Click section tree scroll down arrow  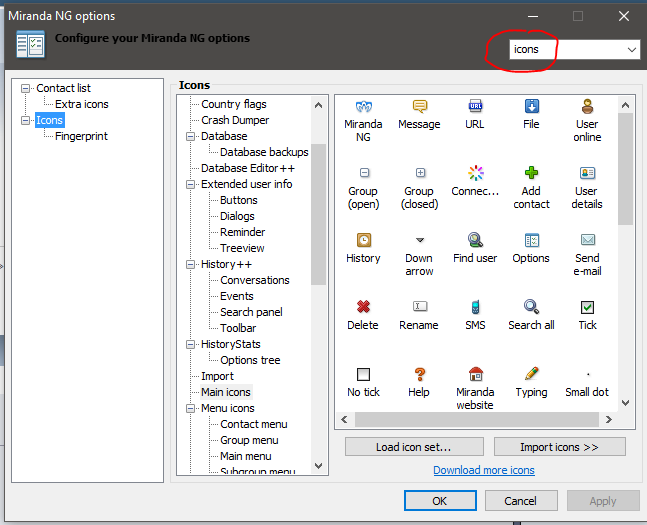click(x=318, y=466)
